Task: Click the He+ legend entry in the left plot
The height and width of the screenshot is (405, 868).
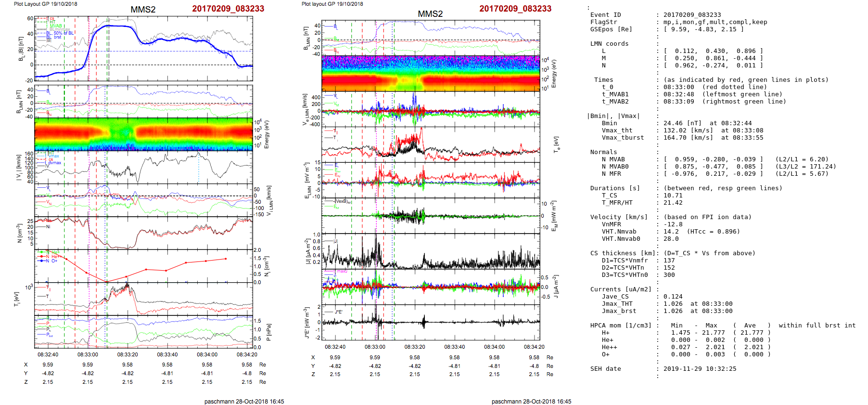Action: (x=54, y=256)
